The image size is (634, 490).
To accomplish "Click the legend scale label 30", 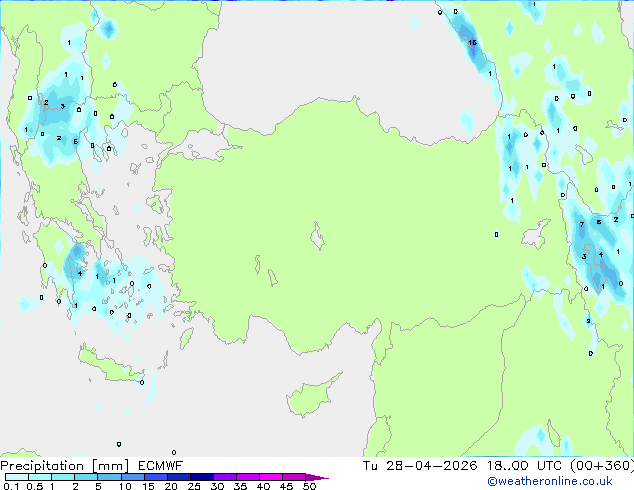I will point(217,486).
